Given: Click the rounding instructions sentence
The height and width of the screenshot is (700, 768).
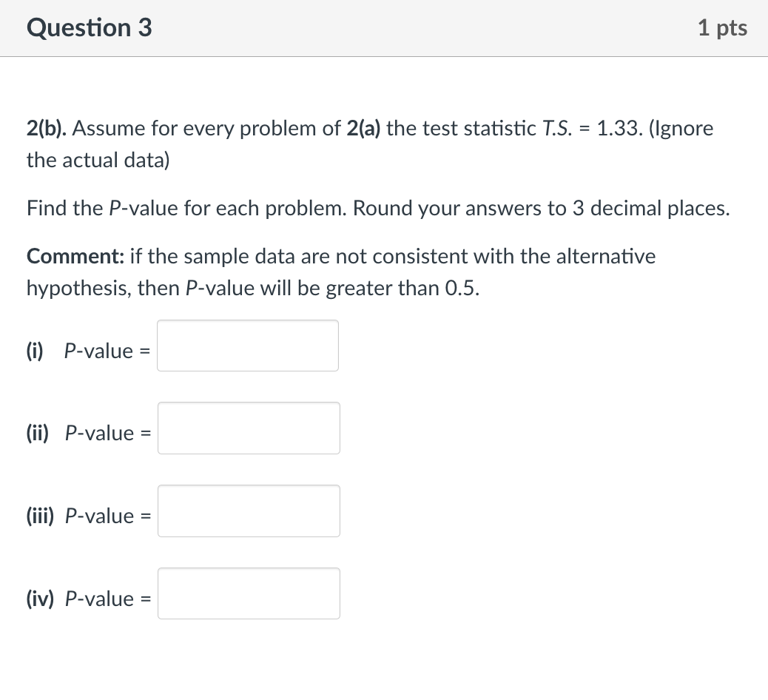Looking at the screenshot, I should pyautogui.click(x=377, y=208).
